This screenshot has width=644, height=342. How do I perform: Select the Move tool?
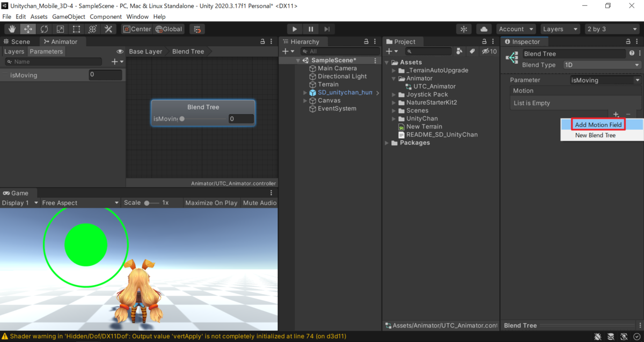(x=28, y=29)
